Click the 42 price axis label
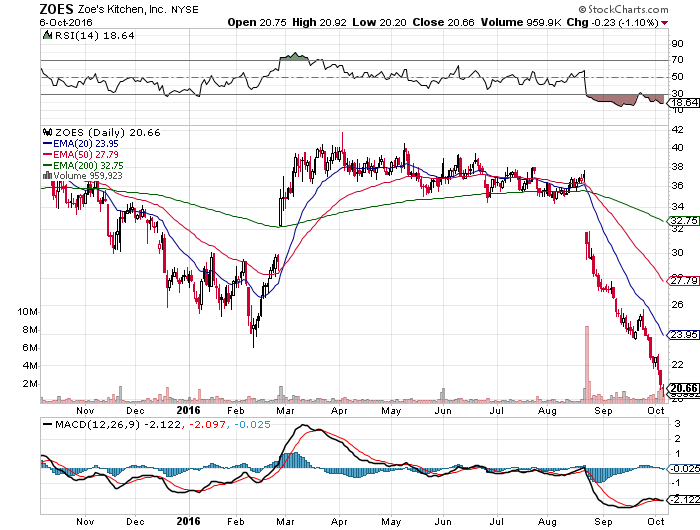 [677, 130]
